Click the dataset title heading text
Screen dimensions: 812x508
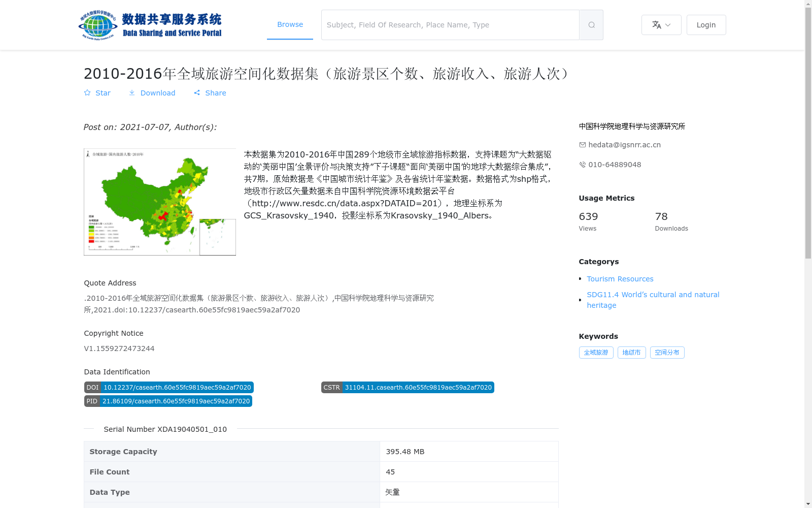[328, 74]
